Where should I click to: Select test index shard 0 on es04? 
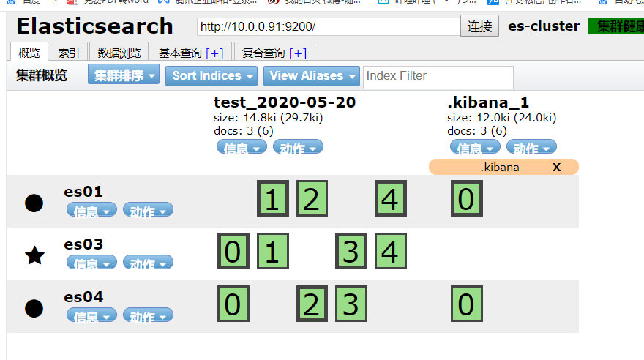pos(233,304)
